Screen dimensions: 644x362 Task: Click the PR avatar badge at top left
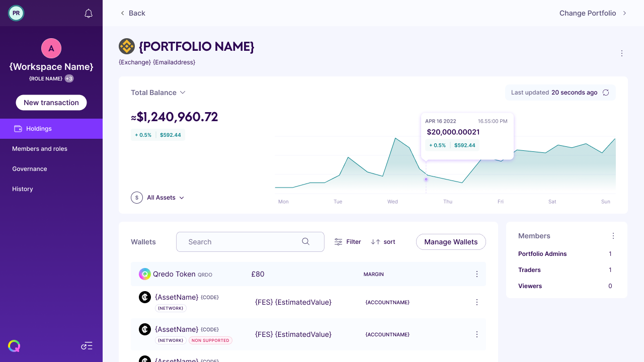[x=16, y=13]
